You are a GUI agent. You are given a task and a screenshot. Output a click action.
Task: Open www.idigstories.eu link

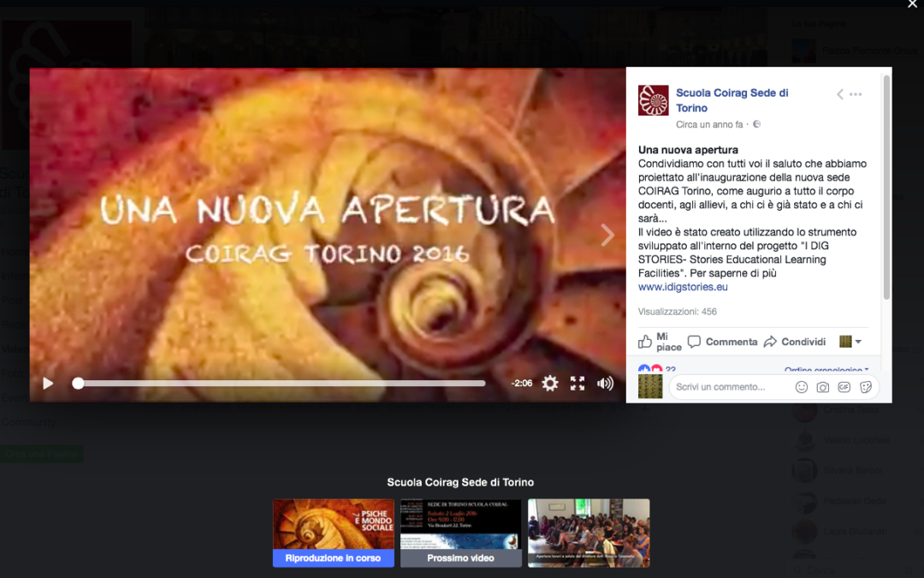click(x=683, y=287)
